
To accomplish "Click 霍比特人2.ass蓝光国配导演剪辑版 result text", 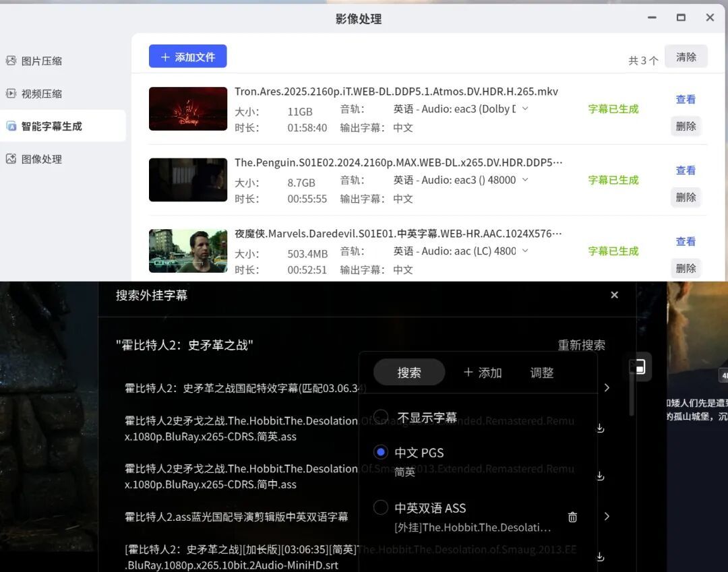I will tap(237, 517).
